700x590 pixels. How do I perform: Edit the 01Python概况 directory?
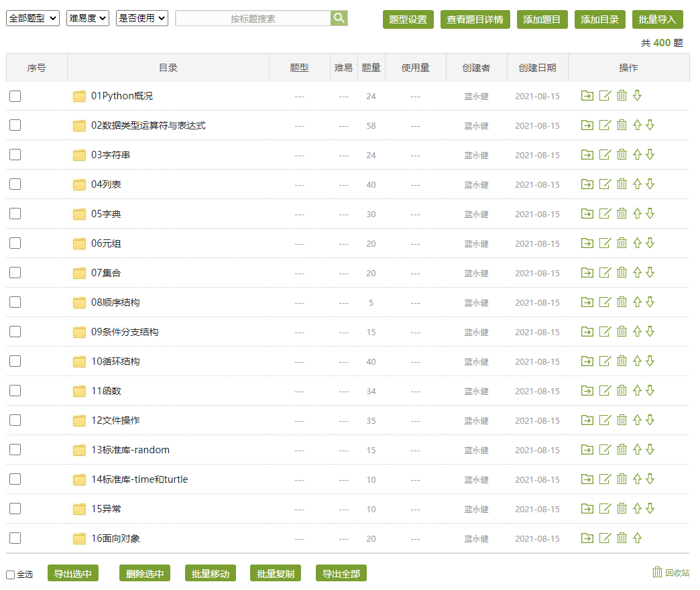605,95
